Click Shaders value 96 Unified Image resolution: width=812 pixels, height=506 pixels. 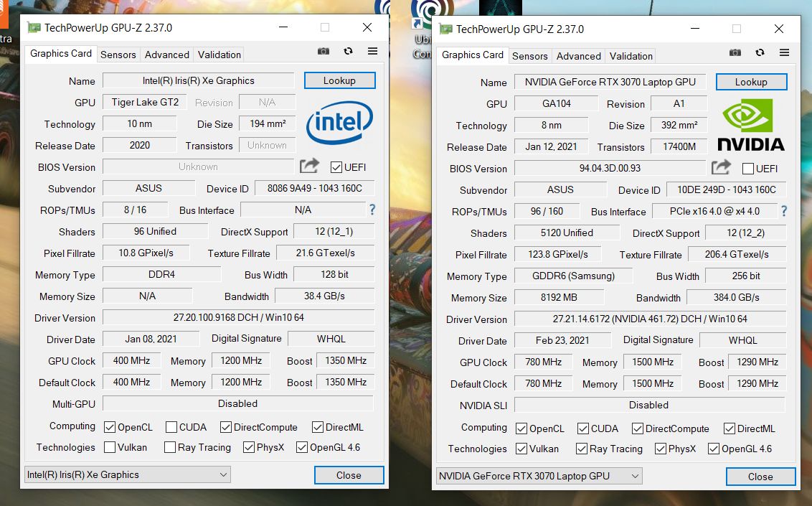pos(156,231)
